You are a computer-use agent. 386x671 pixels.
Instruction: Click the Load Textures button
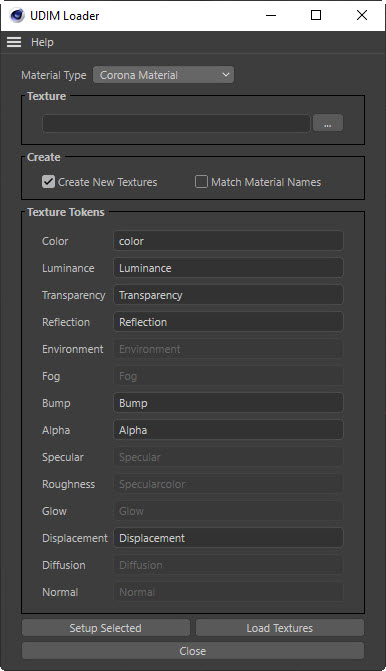[280, 628]
